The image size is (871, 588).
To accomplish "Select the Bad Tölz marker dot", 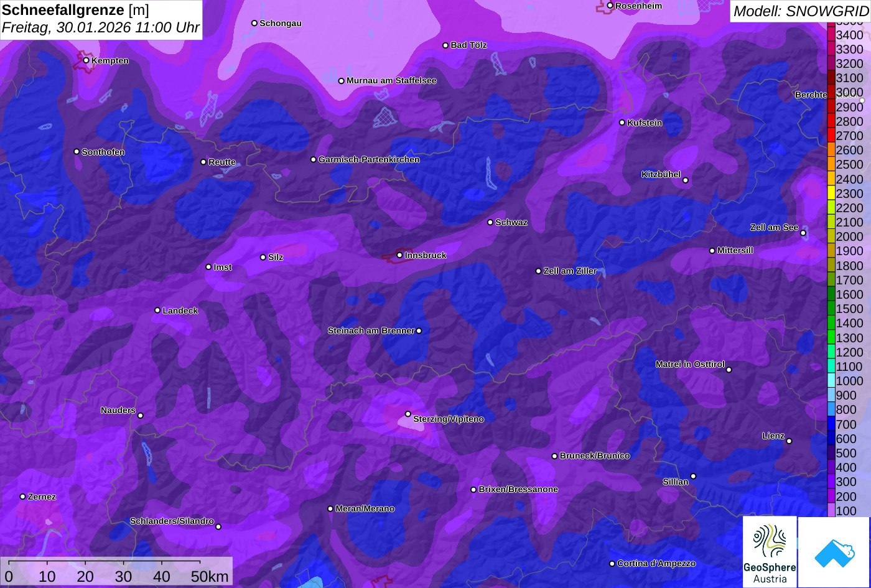I will [445, 45].
